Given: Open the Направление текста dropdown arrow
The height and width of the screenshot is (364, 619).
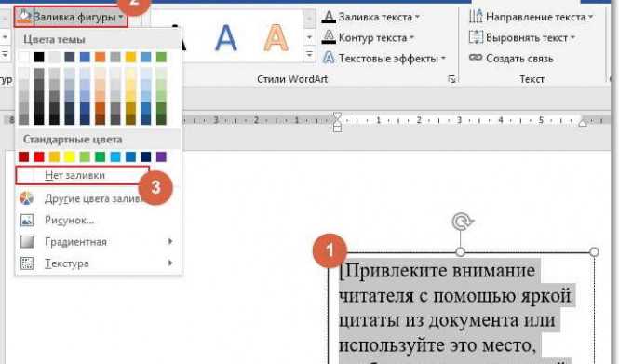Looking at the screenshot, I should coord(590,17).
